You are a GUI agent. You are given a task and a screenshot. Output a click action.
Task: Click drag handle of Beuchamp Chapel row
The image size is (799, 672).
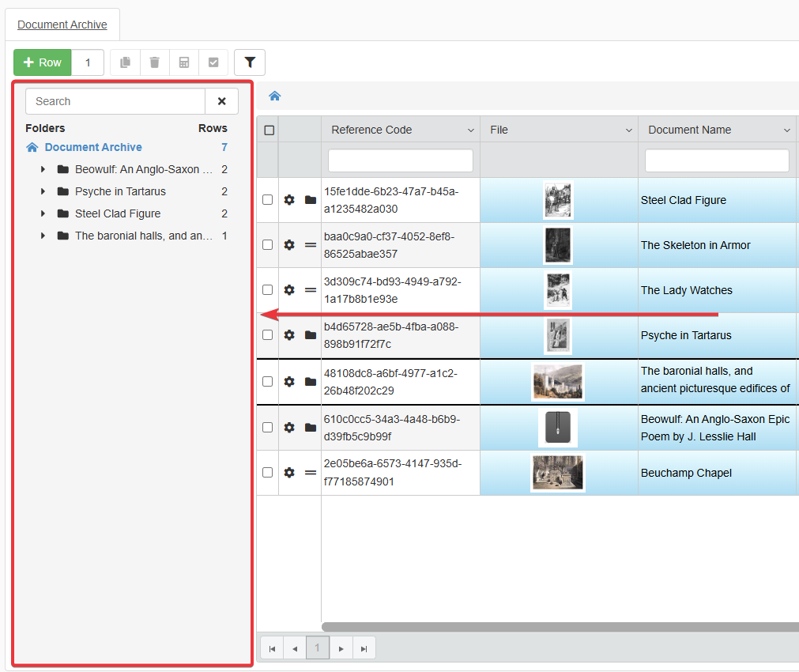click(311, 473)
